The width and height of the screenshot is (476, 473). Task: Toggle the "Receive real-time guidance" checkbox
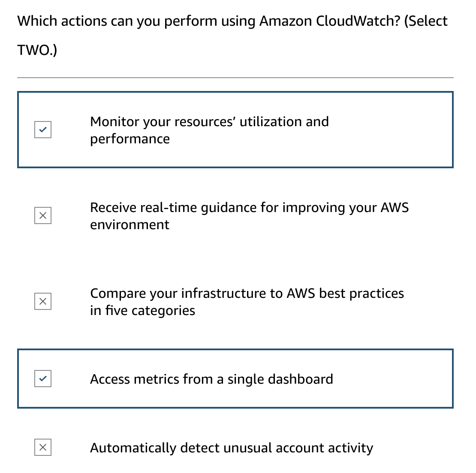(x=43, y=215)
